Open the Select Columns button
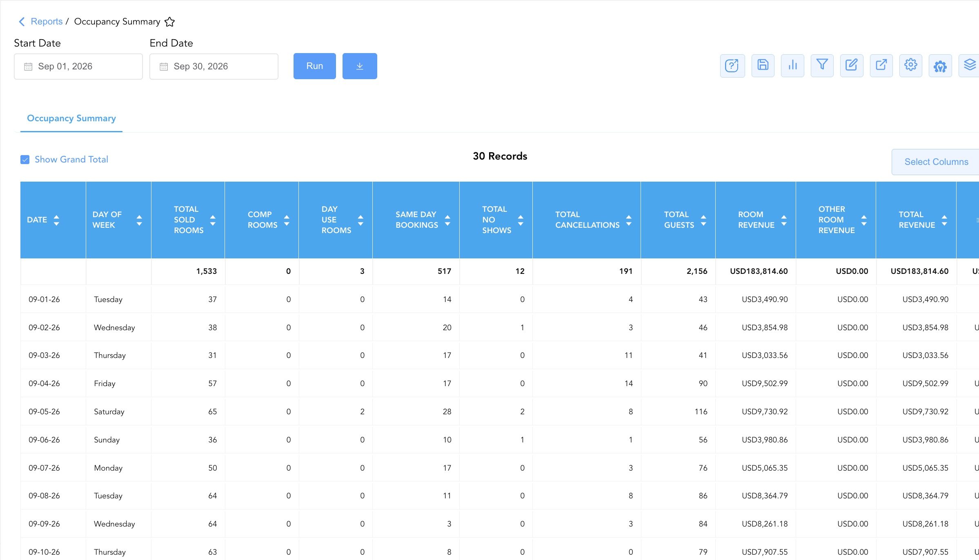This screenshot has height=560, width=979. [936, 162]
